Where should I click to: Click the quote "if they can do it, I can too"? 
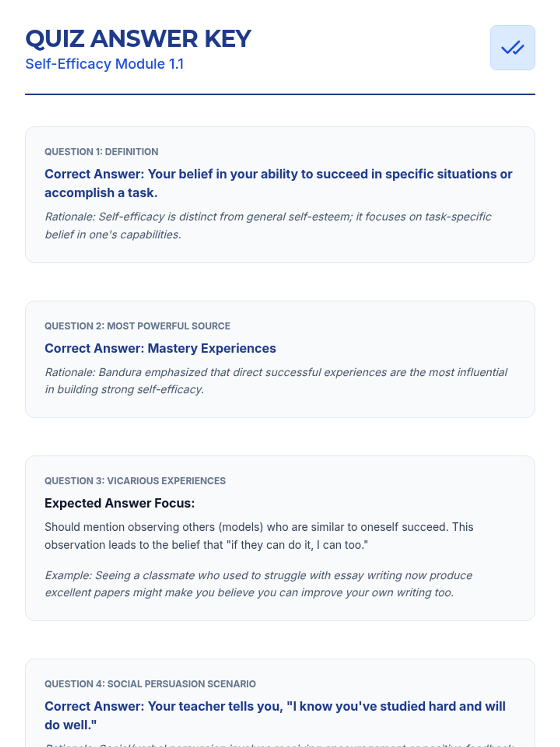coord(299,545)
